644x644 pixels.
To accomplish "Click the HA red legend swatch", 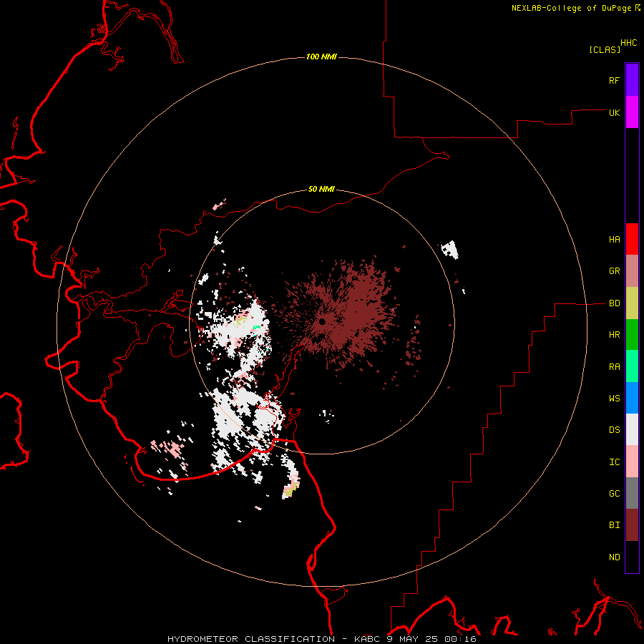I will point(632,239).
